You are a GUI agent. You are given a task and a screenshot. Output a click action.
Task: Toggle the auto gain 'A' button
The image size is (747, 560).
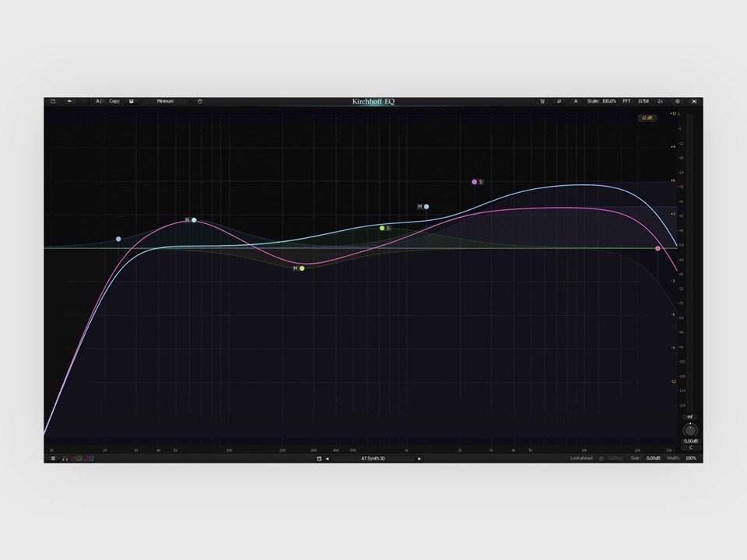pos(576,101)
